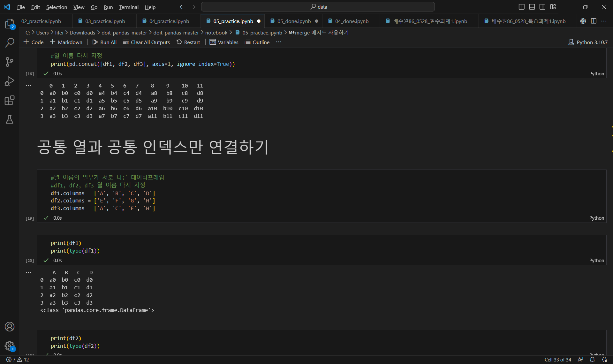Expand more notebook toolbar actions ellipsis
The width and height of the screenshot is (613, 364).
point(279,42)
